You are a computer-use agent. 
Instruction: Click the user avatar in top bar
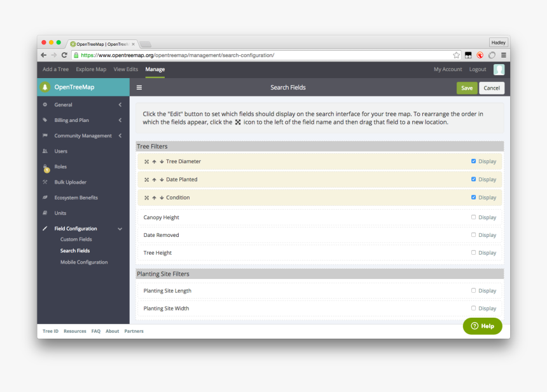pyautogui.click(x=499, y=70)
